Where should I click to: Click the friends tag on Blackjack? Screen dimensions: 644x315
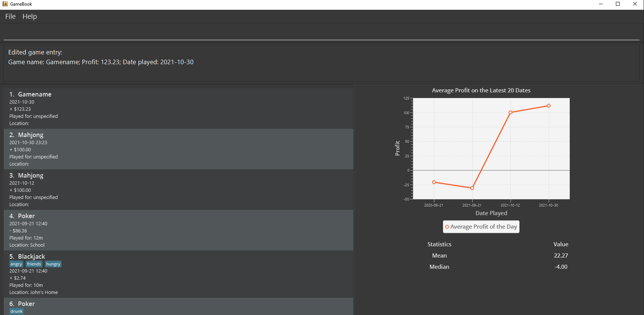pos(34,264)
